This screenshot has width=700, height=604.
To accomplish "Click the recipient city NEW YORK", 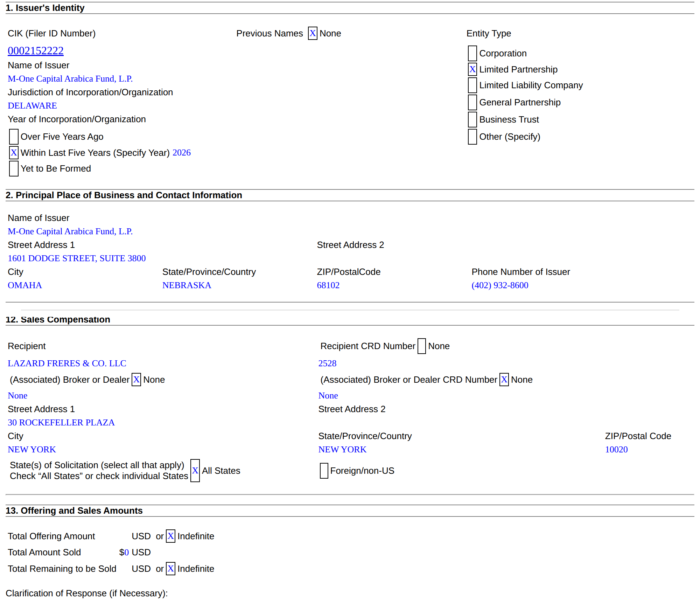I will [x=32, y=450].
